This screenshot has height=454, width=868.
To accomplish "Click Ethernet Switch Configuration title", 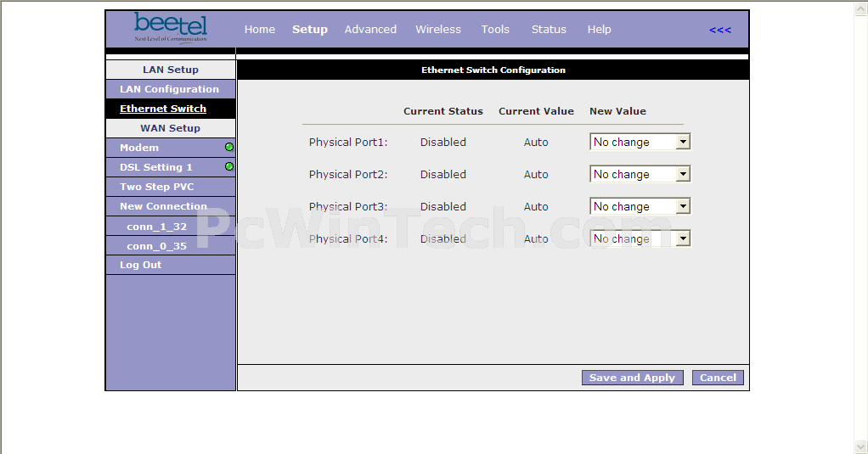I will (493, 70).
